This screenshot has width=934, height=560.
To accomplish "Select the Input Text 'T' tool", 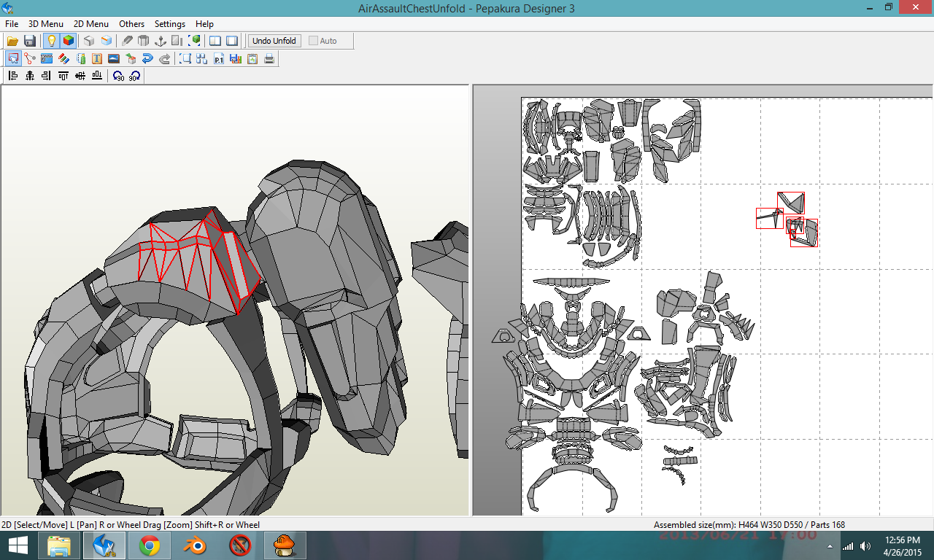I will point(97,58).
